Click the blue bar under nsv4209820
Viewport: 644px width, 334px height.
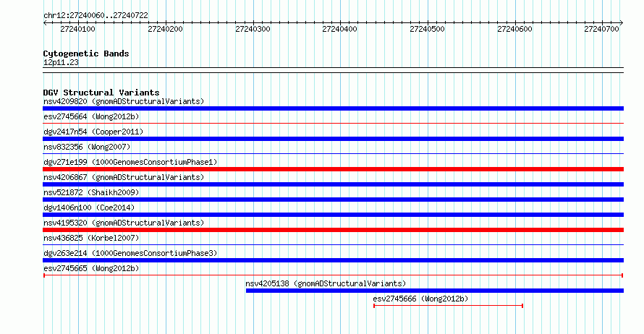333,108
